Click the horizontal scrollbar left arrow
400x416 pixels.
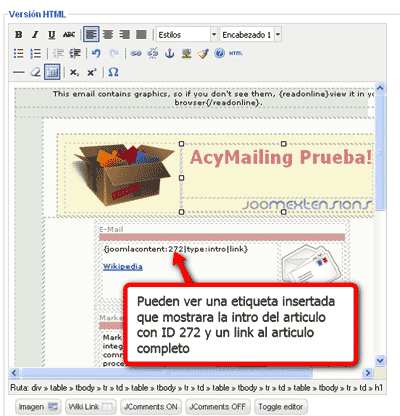click(x=14, y=373)
